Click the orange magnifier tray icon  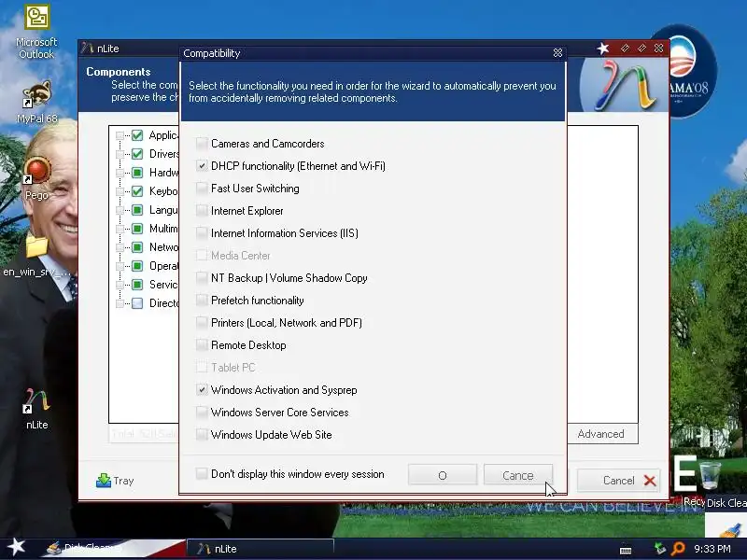click(x=678, y=549)
